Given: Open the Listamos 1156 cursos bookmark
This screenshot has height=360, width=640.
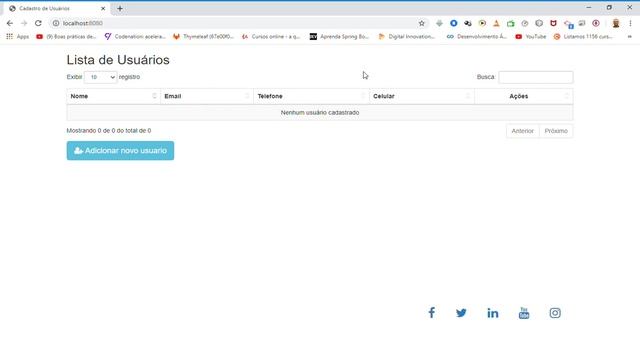Looking at the screenshot, I should point(583,36).
